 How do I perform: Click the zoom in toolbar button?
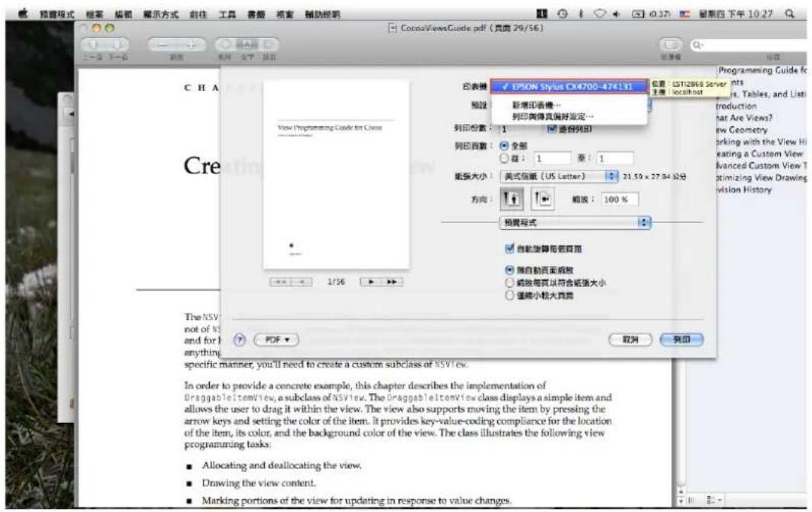click(x=192, y=45)
